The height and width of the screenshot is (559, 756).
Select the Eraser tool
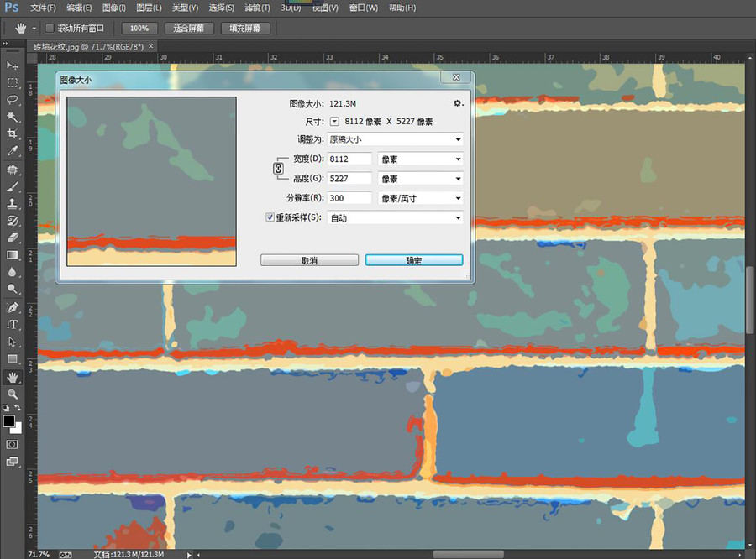(12, 238)
